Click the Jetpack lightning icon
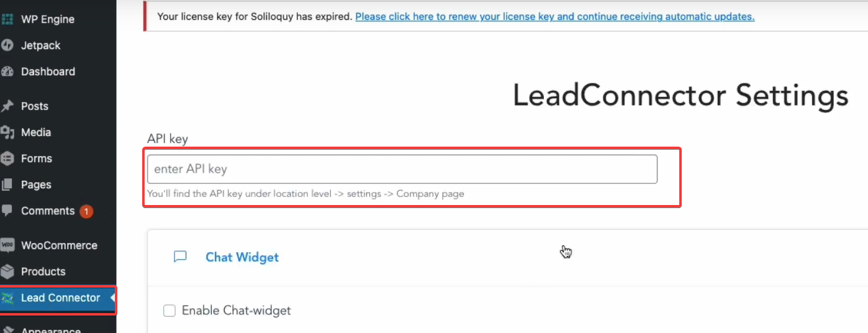This screenshot has height=333, width=868. (x=7, y=45)
